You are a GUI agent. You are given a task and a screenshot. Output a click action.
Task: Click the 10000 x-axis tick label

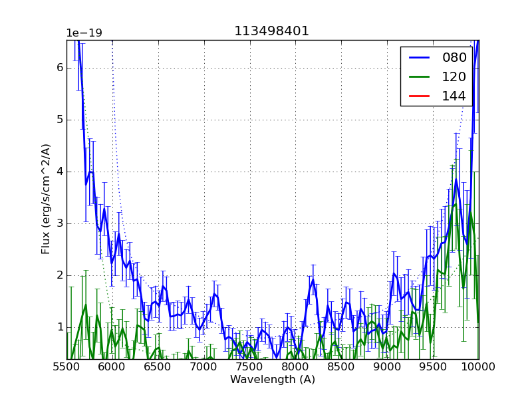(479, 367)
